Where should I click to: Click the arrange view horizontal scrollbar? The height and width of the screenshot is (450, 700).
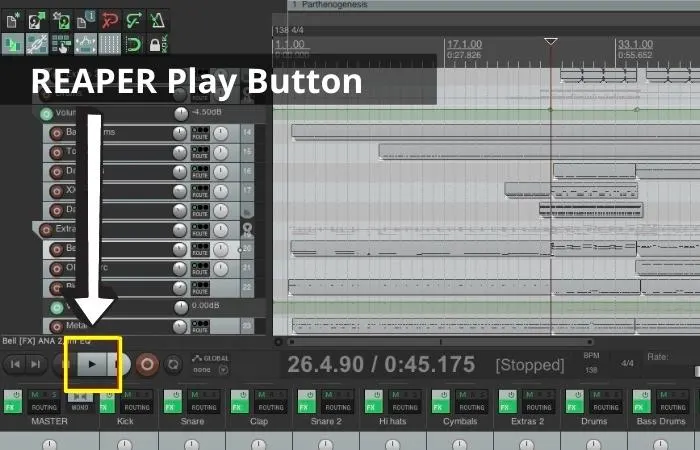[x=440, y=342]
